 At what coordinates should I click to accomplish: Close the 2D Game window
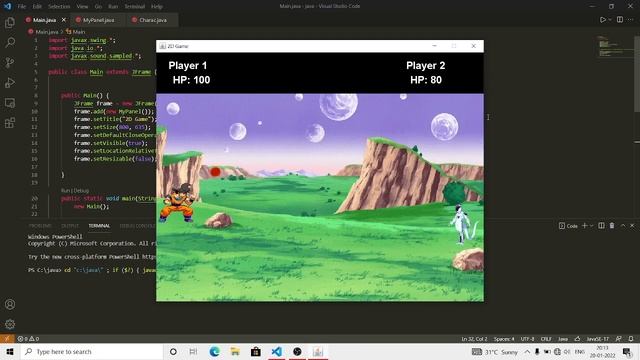coord(473,46)
